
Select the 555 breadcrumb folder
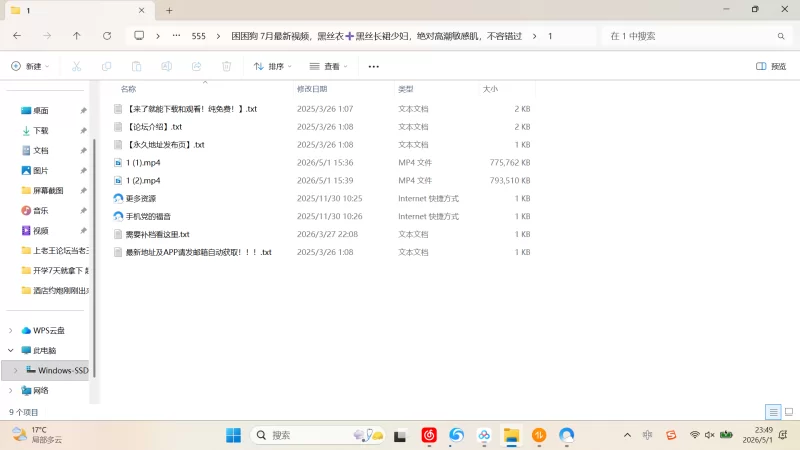(x=198, y=36)
